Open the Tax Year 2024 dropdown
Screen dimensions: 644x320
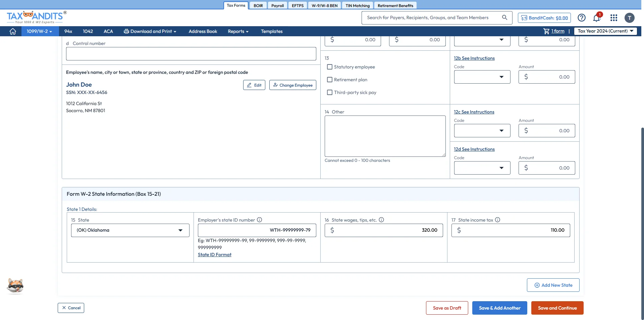point(605,31)
